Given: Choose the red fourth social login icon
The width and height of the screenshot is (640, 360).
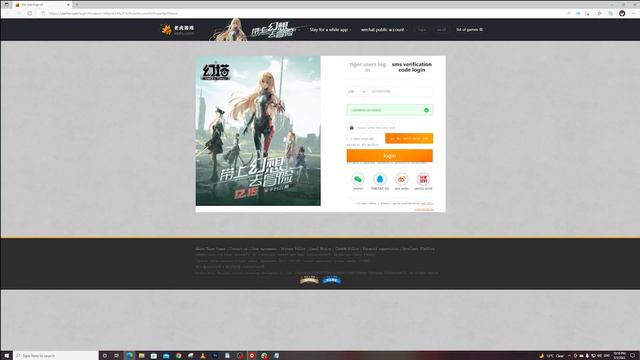Looking at the screenshot, I should [423, 179].
